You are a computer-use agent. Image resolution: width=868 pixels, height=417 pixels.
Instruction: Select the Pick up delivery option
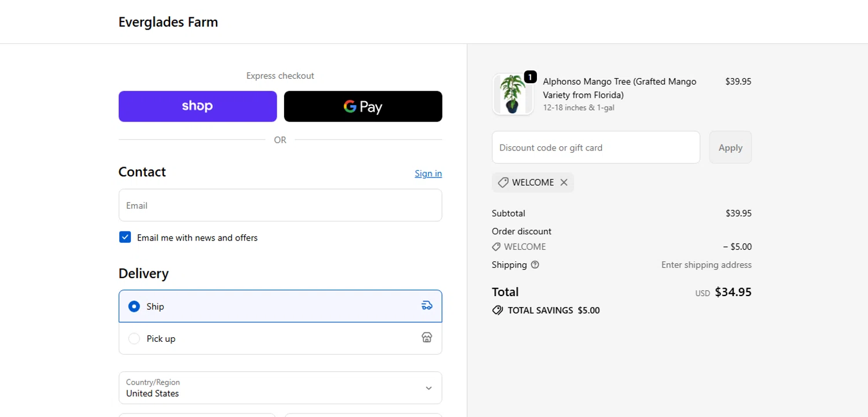pyautogui.click(x=134, y=338)
